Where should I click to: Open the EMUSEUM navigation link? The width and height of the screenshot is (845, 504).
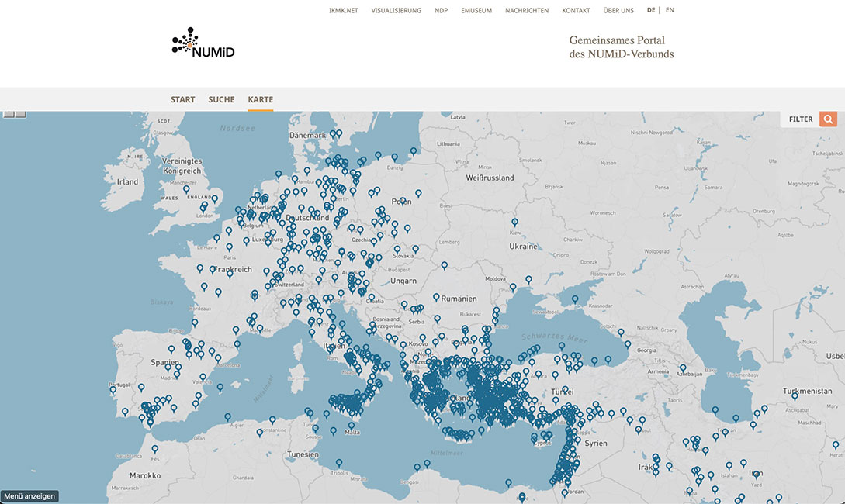(476, 10)
